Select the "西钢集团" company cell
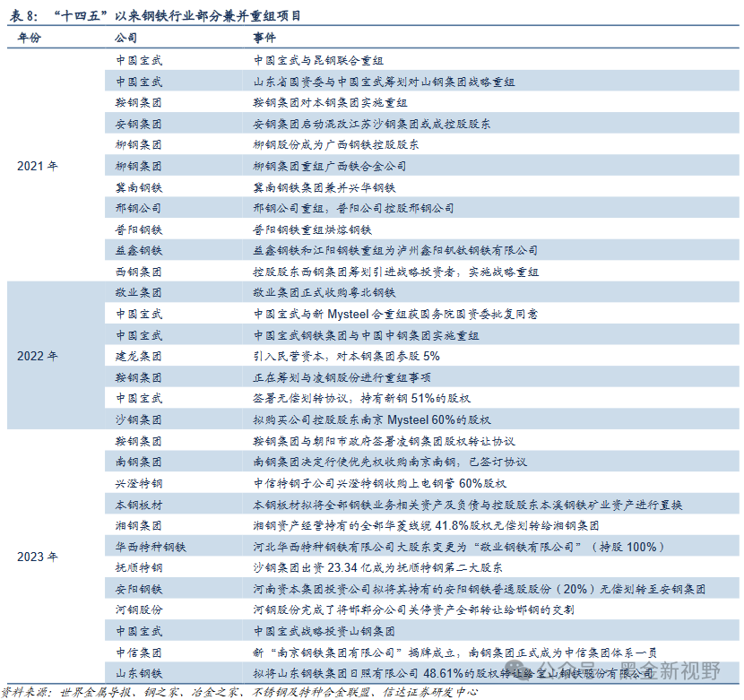This screenshot has width=744, height=700. (139, 272)
